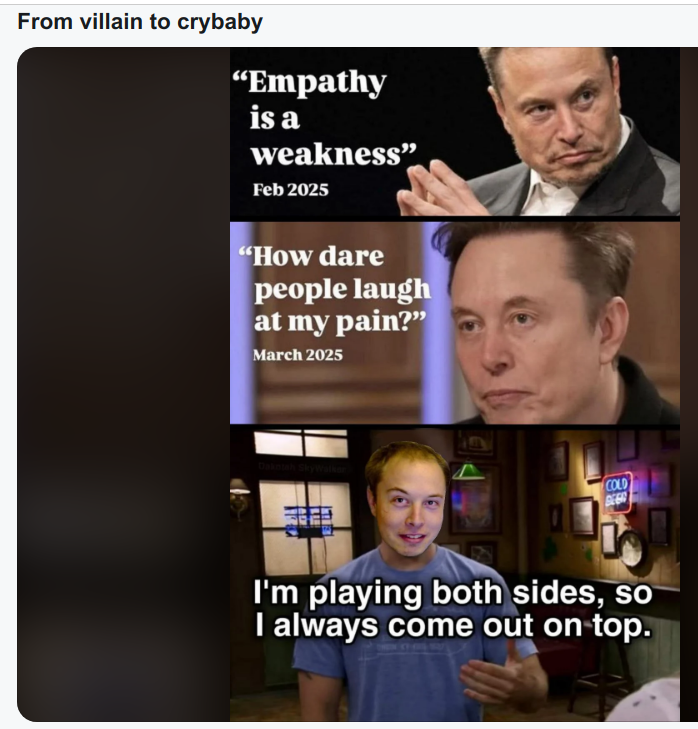Image resolution: width=698 pixels, height=729 pixels.
Task: Click the green hanging lamp in bar scene
Action: click(468, 471)
